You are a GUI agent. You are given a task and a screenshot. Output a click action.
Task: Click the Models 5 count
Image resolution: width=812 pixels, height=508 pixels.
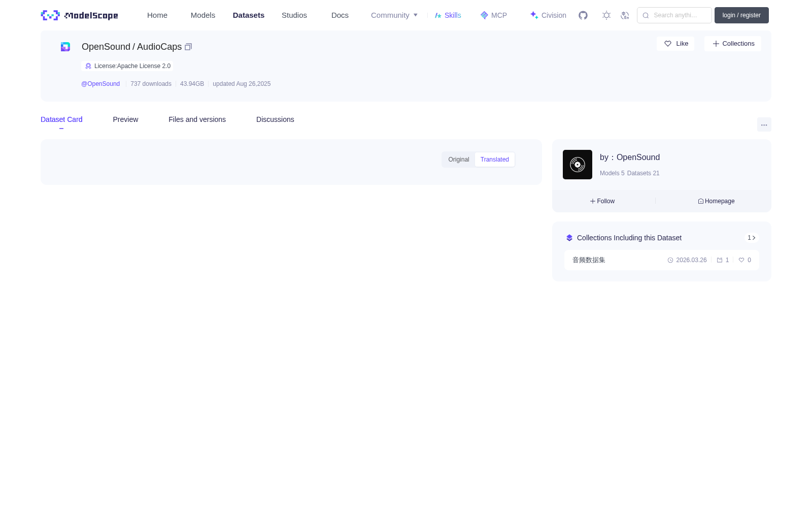(612, 173)
